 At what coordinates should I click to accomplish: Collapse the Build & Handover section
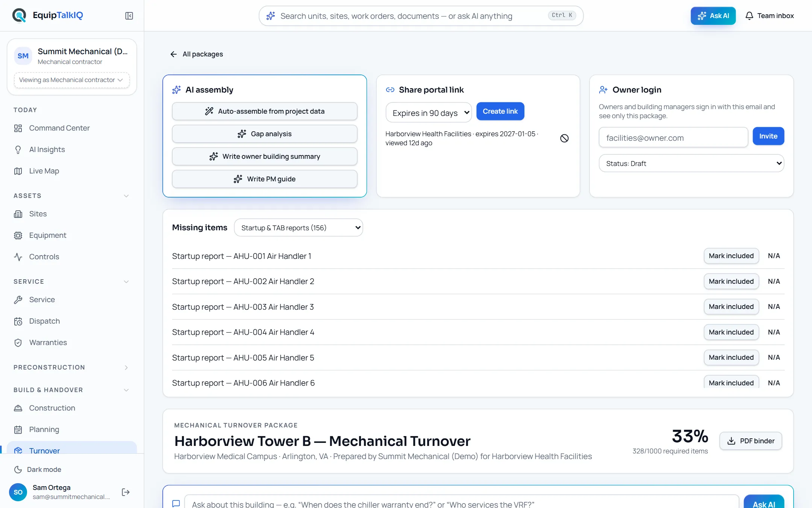coord(126,390)
